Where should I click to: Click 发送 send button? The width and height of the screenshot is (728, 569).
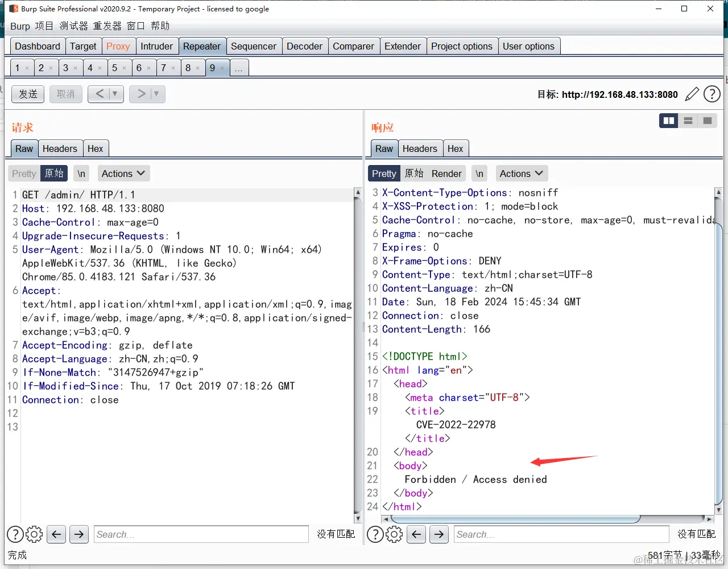[x=28, y=94]
